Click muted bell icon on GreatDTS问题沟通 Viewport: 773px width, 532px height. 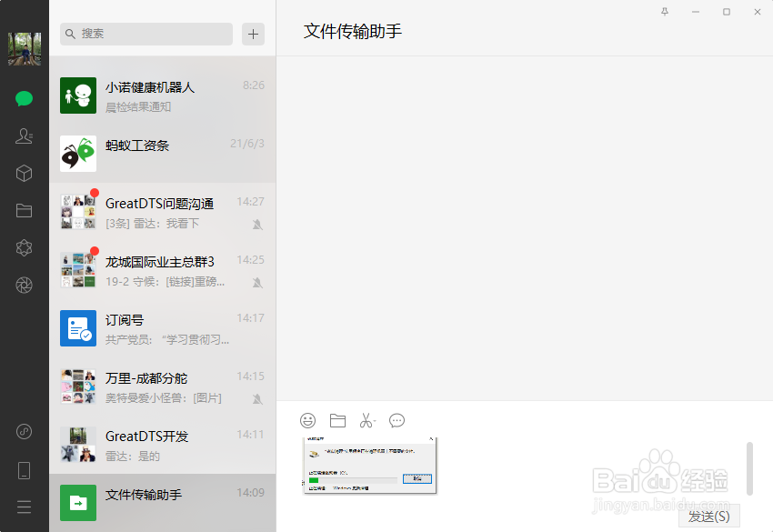[257, 225]
